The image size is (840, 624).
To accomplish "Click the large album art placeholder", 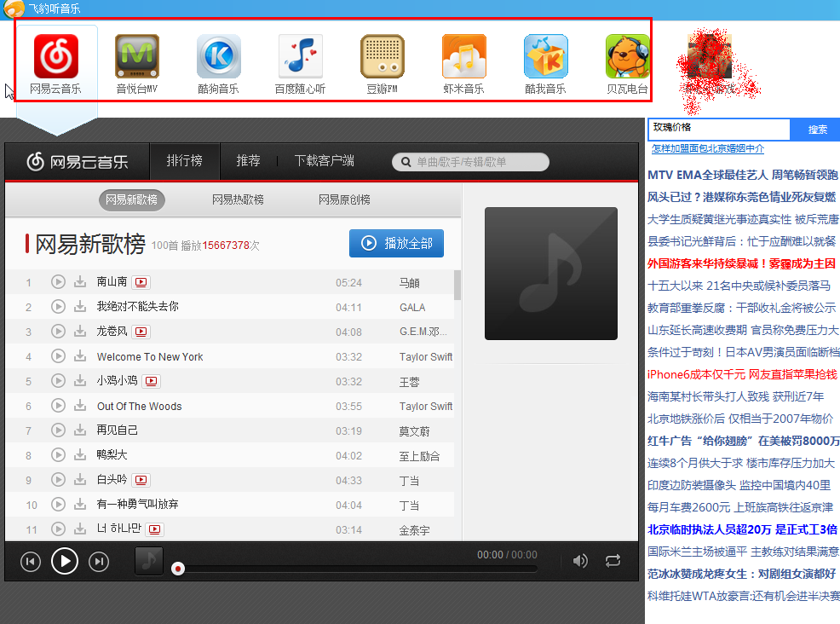I will coord(550,274).
